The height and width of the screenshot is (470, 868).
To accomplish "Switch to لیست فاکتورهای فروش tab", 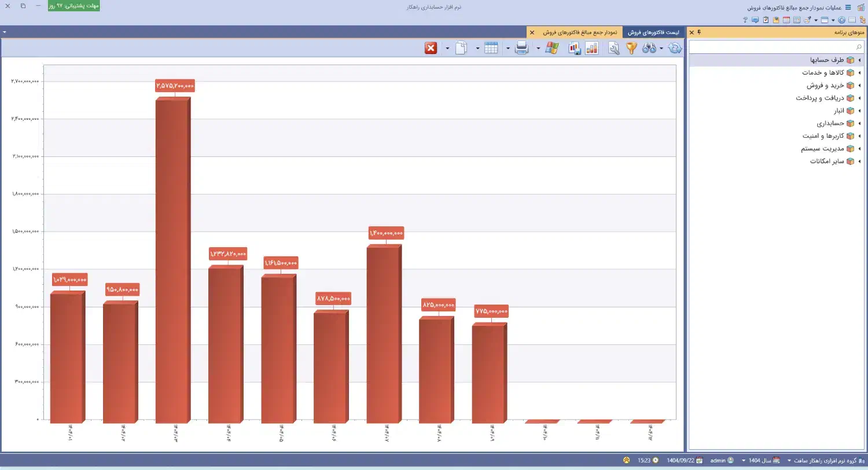I will tap(652, 32).
